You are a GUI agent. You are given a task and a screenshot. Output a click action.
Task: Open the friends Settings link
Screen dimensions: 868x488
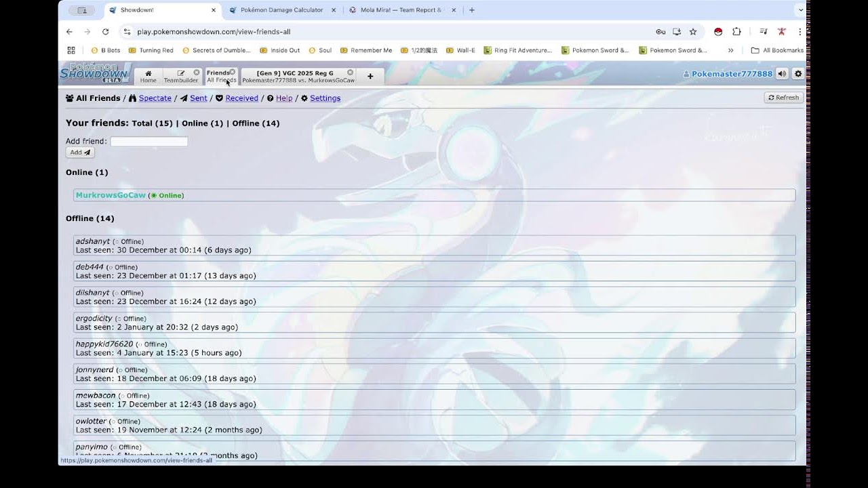tap(325, 98)
